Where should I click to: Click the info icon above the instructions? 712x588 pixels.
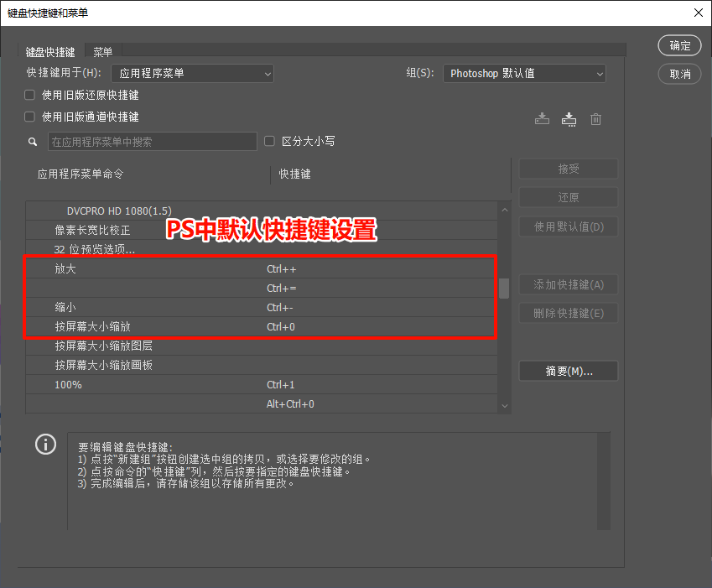pyautogui.click(x=45, y=444)
